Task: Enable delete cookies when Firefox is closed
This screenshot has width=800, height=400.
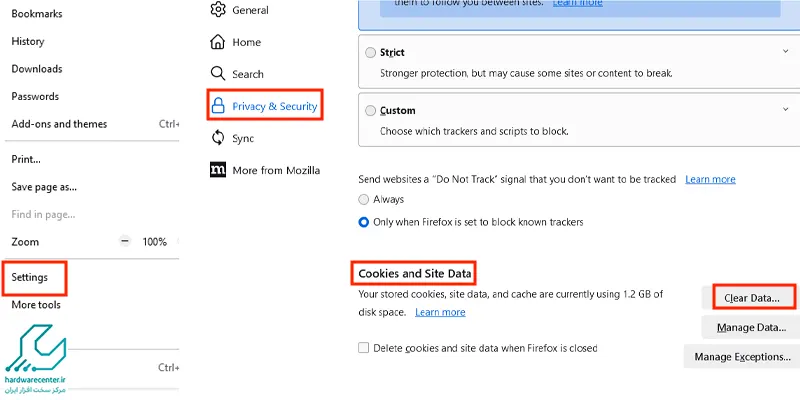Action: [363, 348]
